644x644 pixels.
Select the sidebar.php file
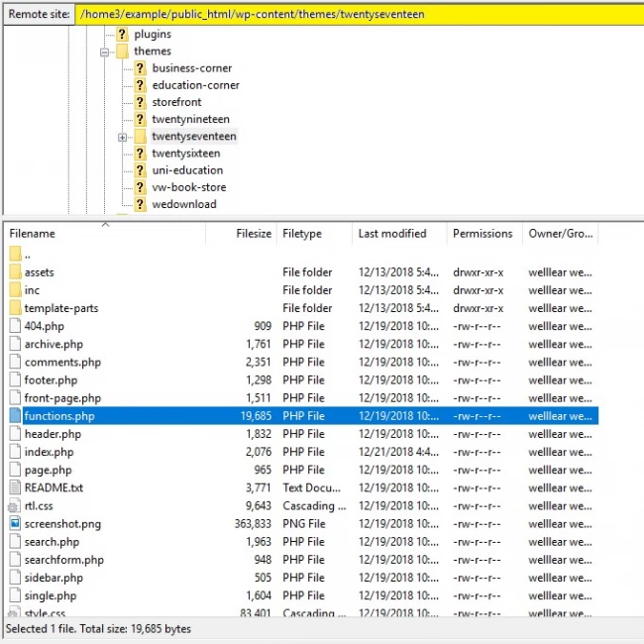tap(302, 578)
